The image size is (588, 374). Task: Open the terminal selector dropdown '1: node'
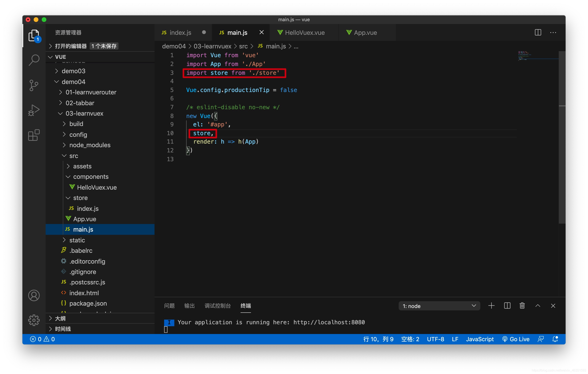(x=439, y=306)
